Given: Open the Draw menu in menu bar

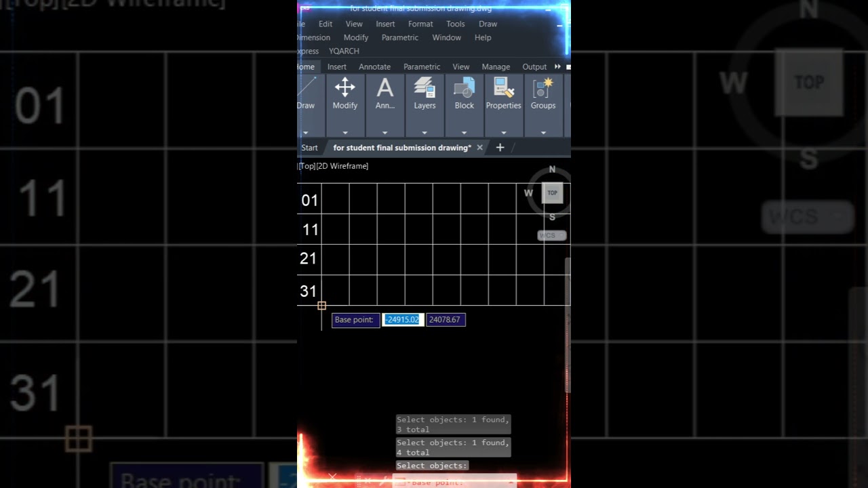Looking at the screenshot, I should [488, 24].
